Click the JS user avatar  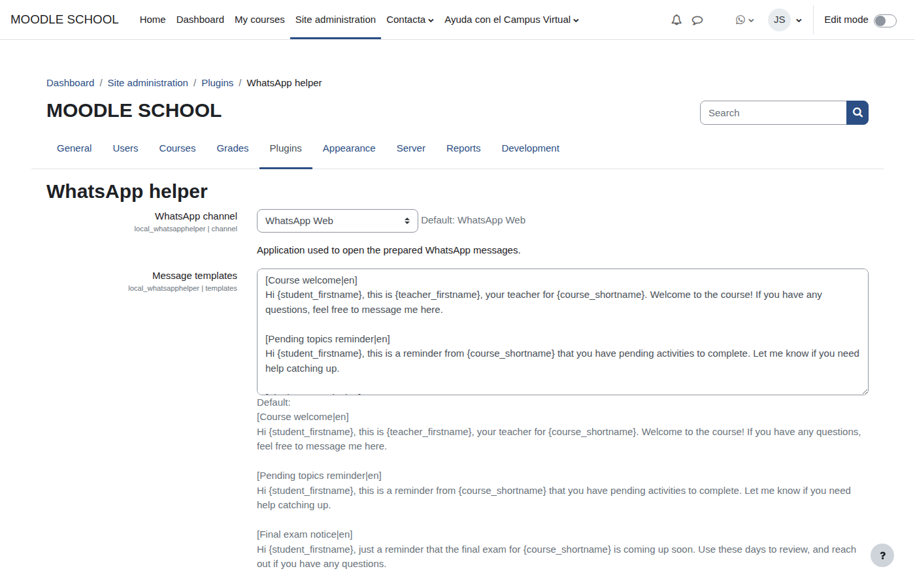tap(779, 20)
